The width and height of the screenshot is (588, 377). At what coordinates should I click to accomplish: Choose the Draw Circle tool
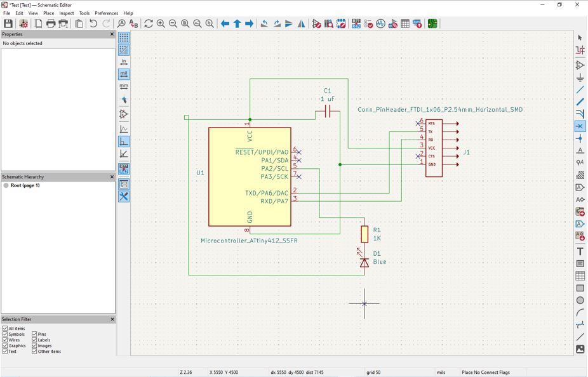point(580,300)
